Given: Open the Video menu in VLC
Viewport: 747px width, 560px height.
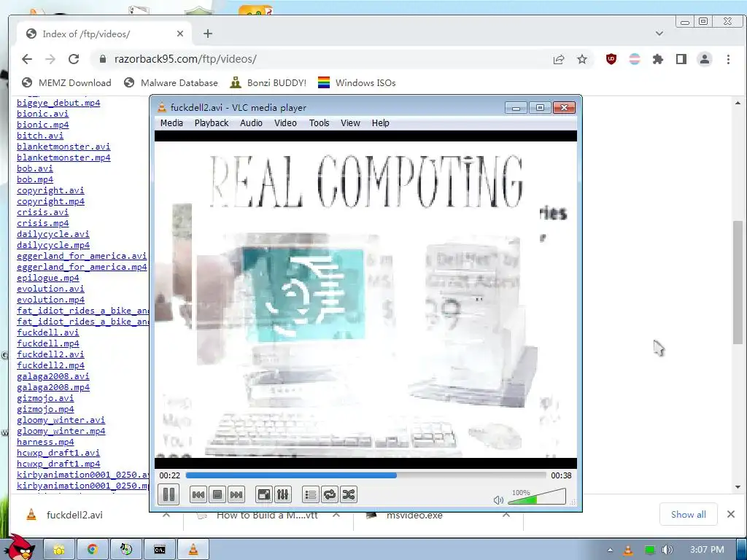Looking at the screenshot, I should pyautogui.click(x=285, y=122).
